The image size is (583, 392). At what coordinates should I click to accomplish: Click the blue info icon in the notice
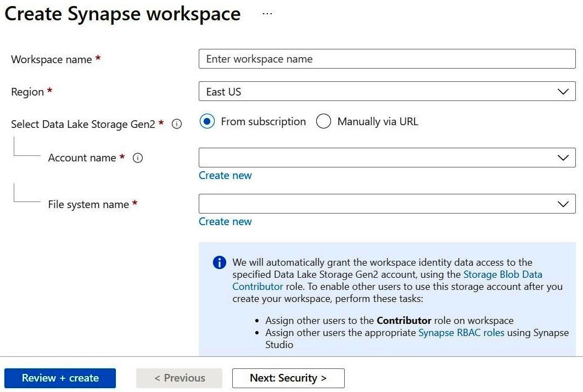pos(220,262)
